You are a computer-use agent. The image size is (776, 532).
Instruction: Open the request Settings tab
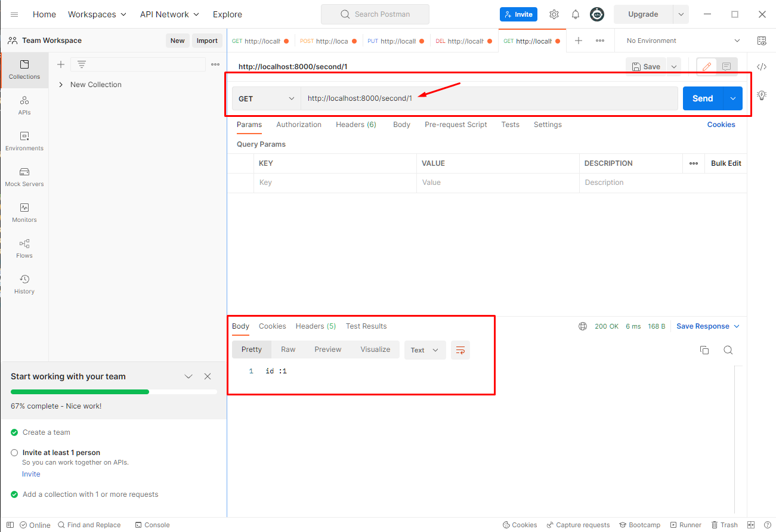[x=548, y=125]
